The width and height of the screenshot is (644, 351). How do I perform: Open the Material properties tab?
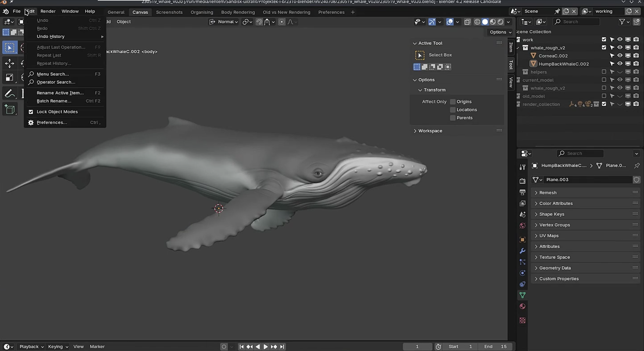coord(522,306)
